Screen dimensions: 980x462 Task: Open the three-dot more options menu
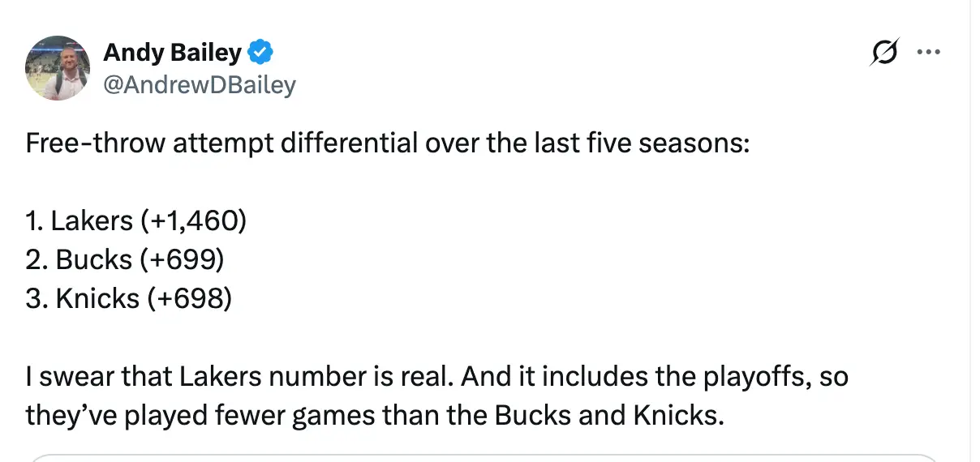coord(926,52)
